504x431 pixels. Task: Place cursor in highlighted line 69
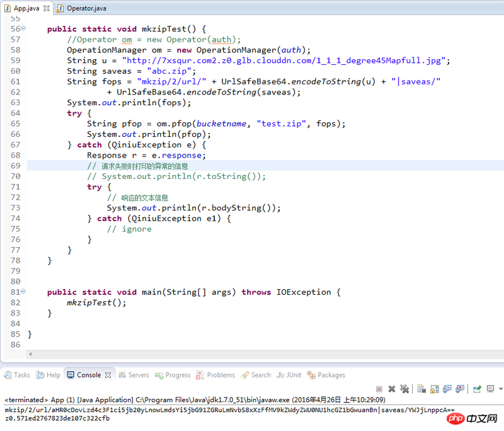point(252,166)
